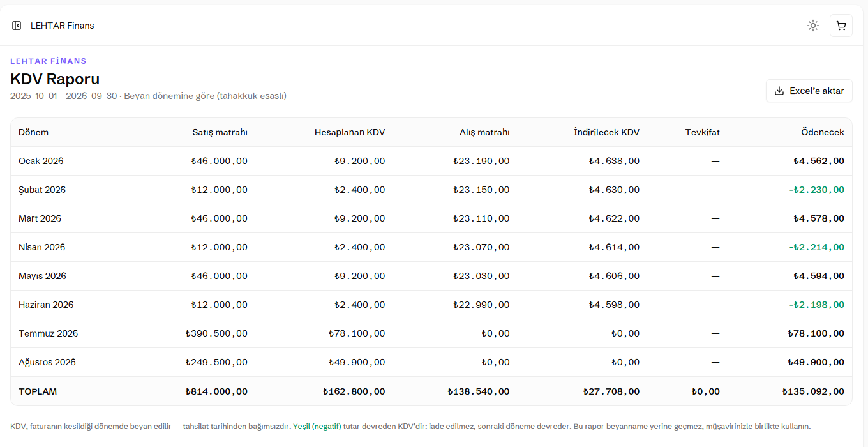The height and width of the screenshot is (447, 868).
Task: Click the TOPLAM row label
Action: (x=38, y=391)
